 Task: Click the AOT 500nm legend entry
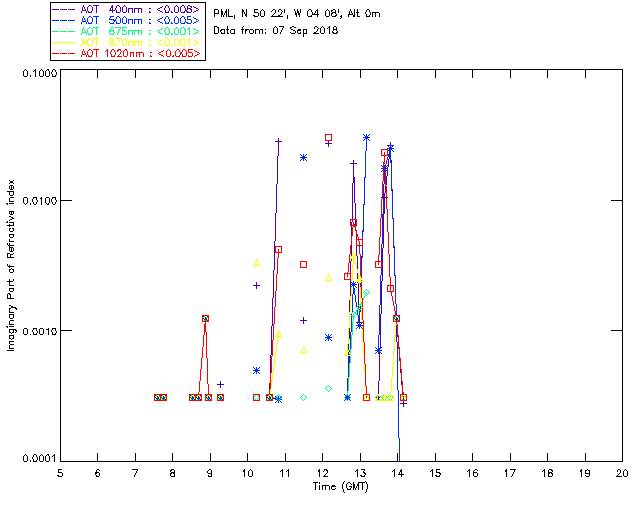click(x=127, y=20)
